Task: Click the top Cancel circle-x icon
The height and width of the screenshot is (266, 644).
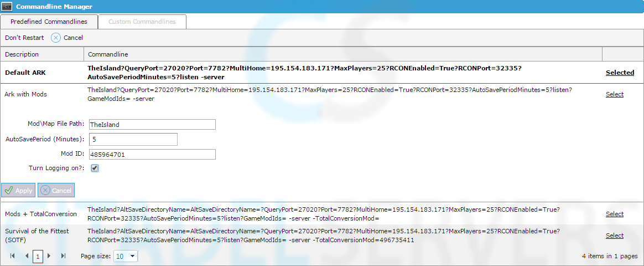Action: click(56, 38)
